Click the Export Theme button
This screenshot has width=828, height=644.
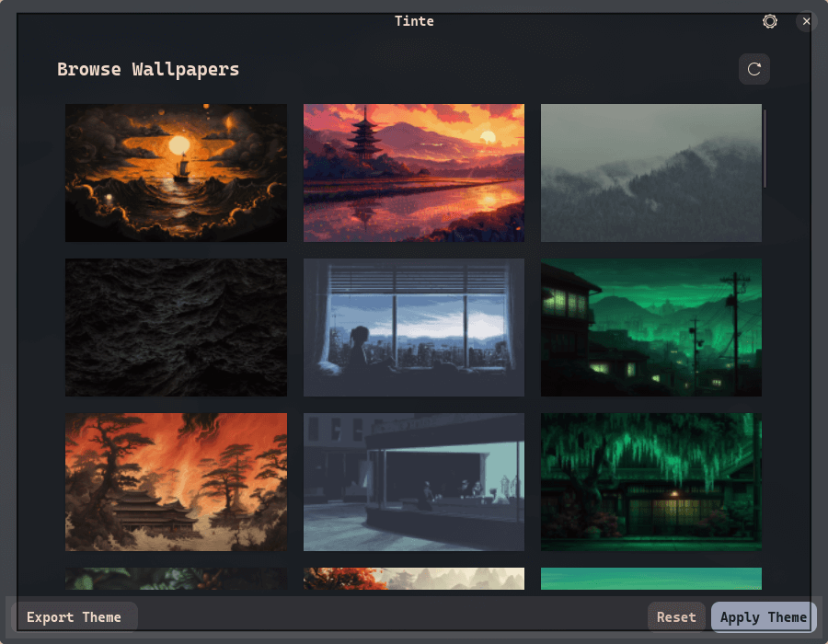point(74,617)
